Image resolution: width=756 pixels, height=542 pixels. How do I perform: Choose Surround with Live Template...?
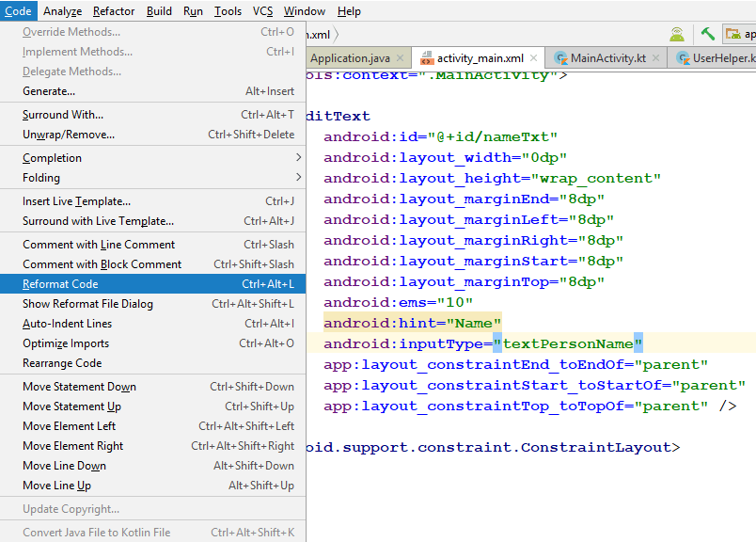[x=153, y=221]
